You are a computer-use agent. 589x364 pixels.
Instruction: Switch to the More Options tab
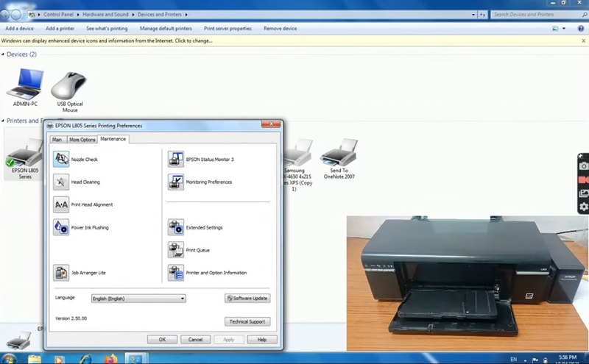[x=82, y=140]
